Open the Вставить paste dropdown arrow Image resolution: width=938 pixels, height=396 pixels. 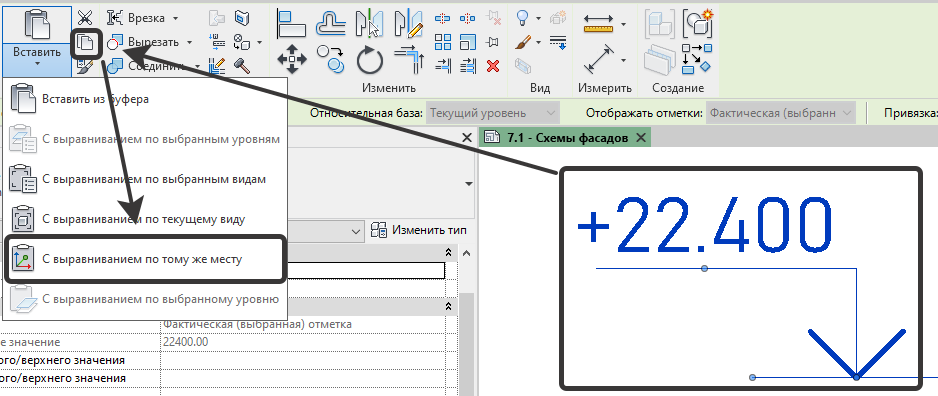37,63
